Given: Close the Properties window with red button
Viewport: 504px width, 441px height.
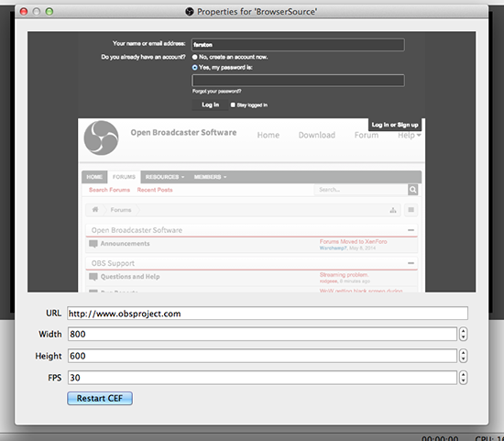Looking at the screenshot, I should (24, 12).
